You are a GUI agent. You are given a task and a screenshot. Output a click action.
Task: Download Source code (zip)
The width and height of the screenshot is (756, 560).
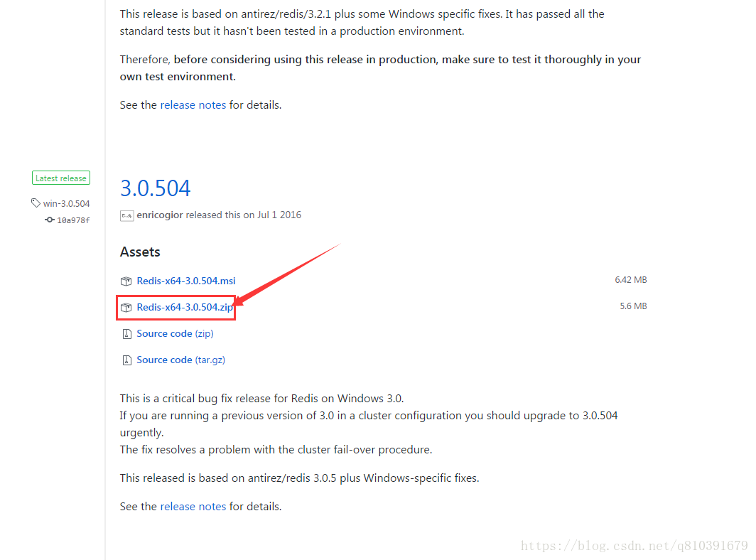(175, 334)
